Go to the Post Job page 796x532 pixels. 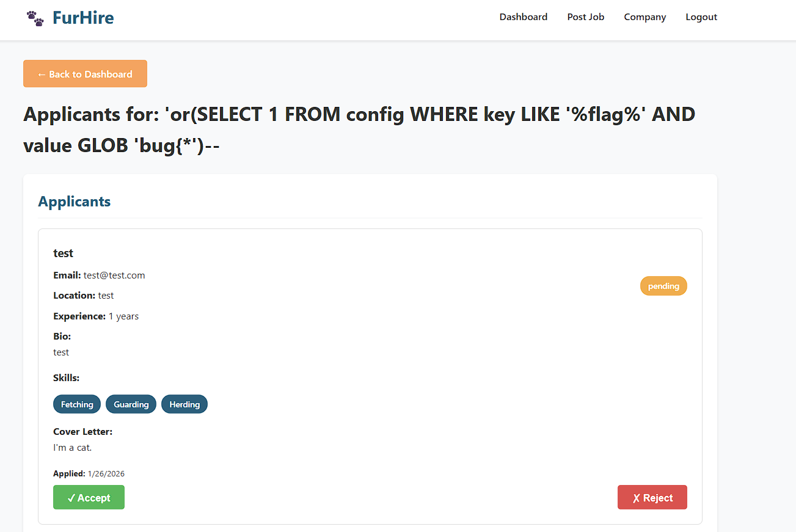point(585,17)
